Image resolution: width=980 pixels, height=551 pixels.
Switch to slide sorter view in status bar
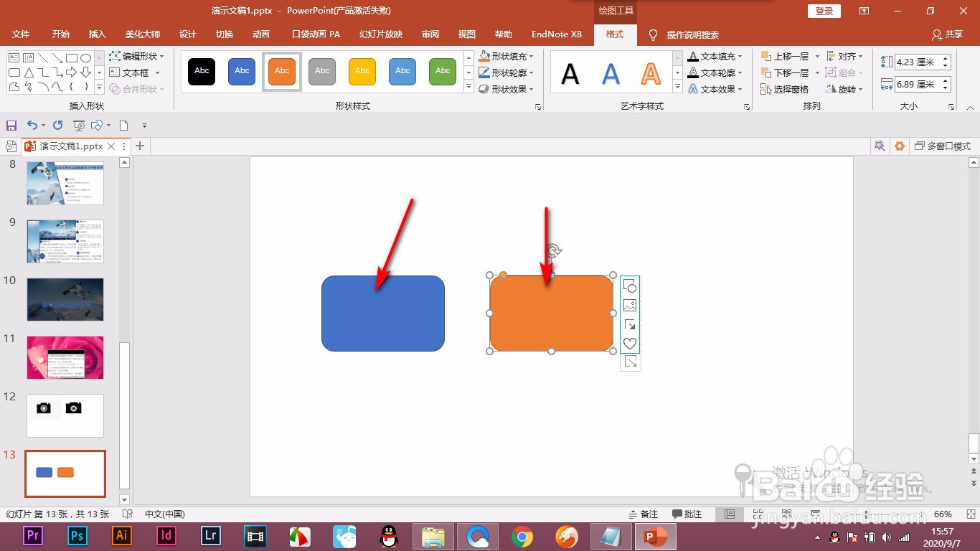(758, 514)
